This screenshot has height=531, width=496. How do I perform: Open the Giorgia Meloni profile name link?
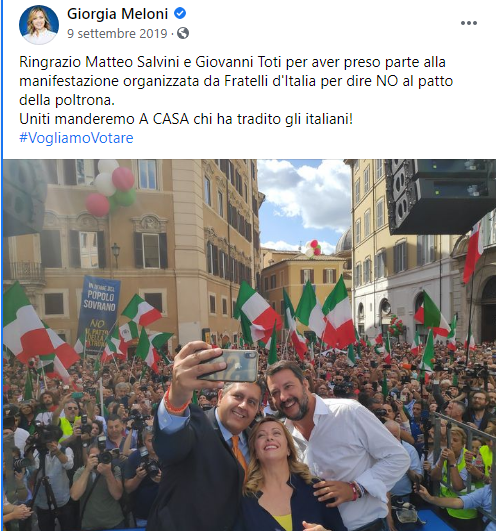point(117,14)
